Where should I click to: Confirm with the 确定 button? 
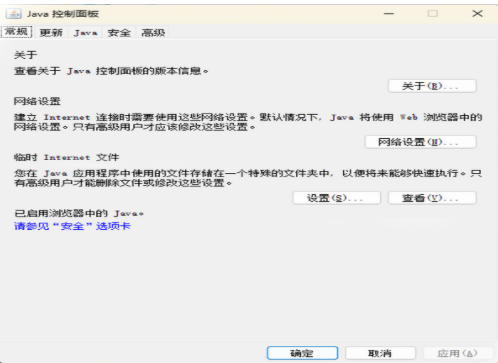(x=302, y=353)
